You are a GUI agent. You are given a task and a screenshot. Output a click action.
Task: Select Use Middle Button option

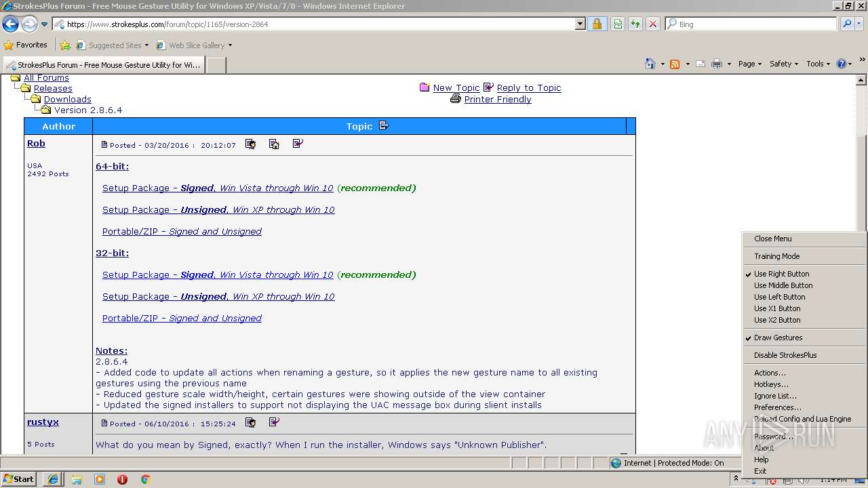click(804, 285)
